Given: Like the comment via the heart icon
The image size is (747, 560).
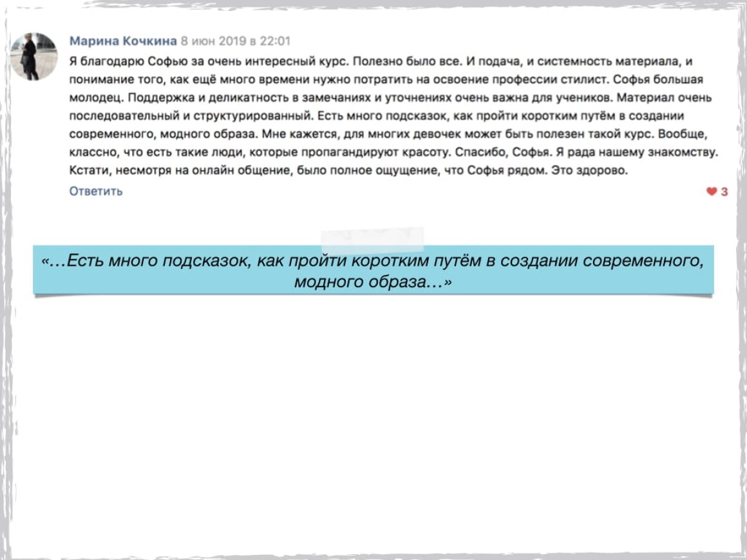Looking at the screenshot, I should [x=712, y=191].
